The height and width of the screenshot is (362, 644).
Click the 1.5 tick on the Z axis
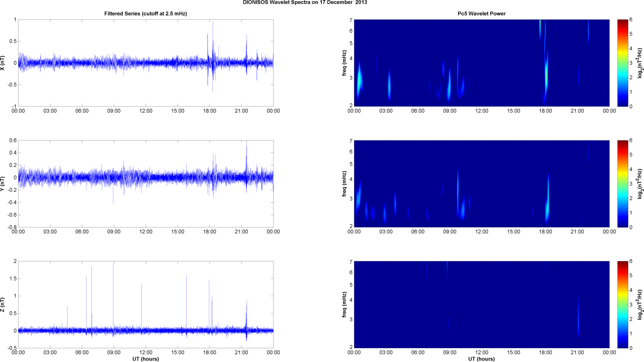(x=13, y=279)
